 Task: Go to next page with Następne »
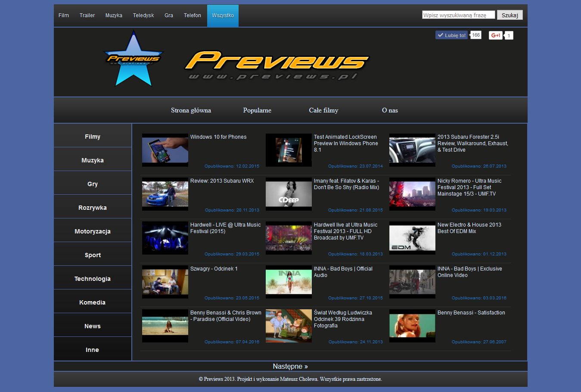[290, 366]
